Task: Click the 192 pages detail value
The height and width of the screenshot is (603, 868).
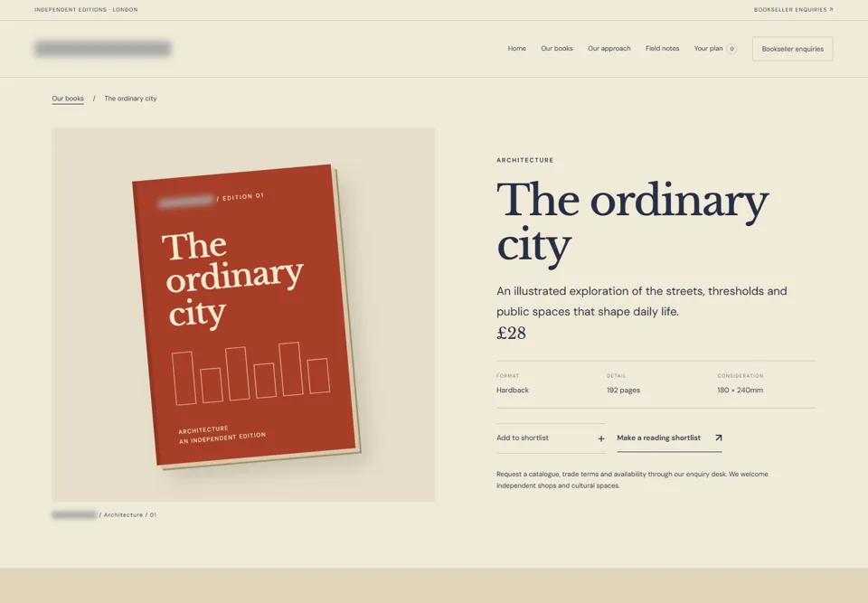Action: (x=623, y=391)
